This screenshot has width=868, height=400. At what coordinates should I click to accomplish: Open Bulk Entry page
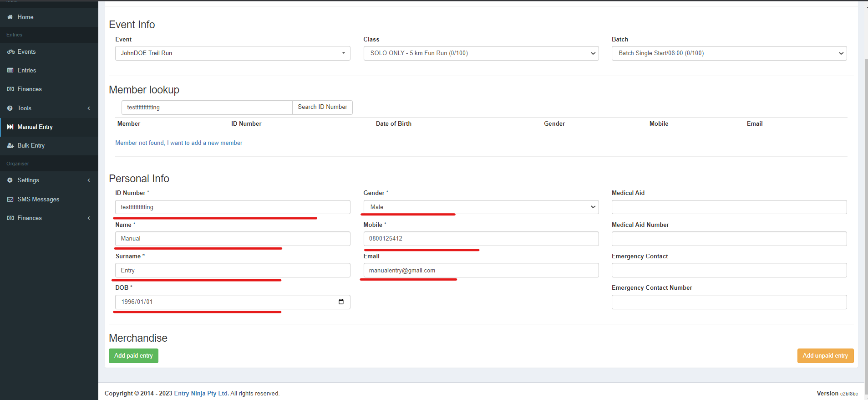pyautogui.click(x=49, y=146)
